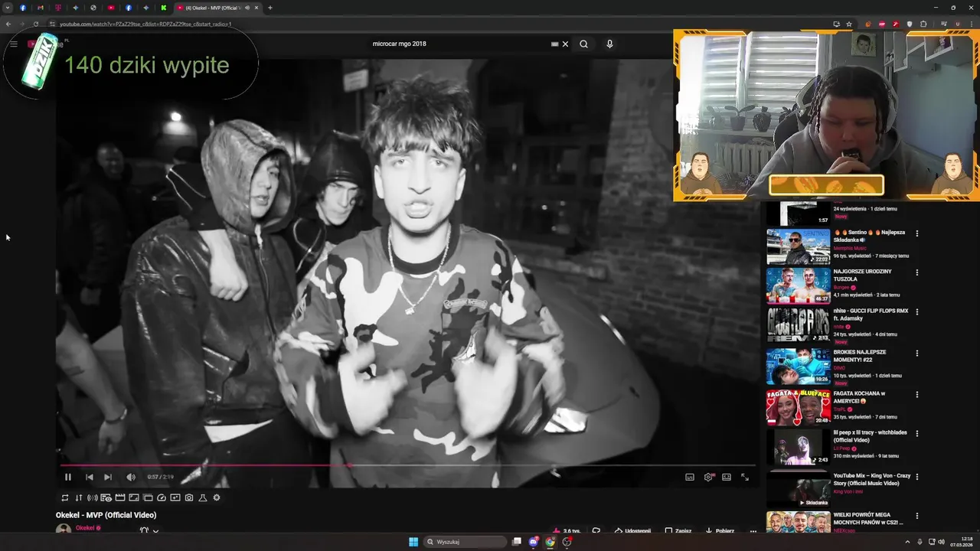Enter fullscreen mode on the video
Viewport: 980px width, 551px height.
(745, 477)
